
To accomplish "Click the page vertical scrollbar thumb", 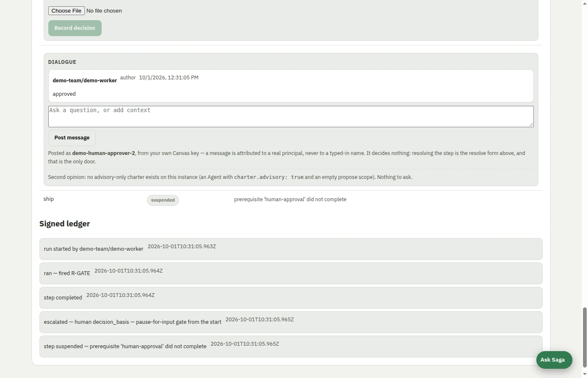I will coord(584,337).
